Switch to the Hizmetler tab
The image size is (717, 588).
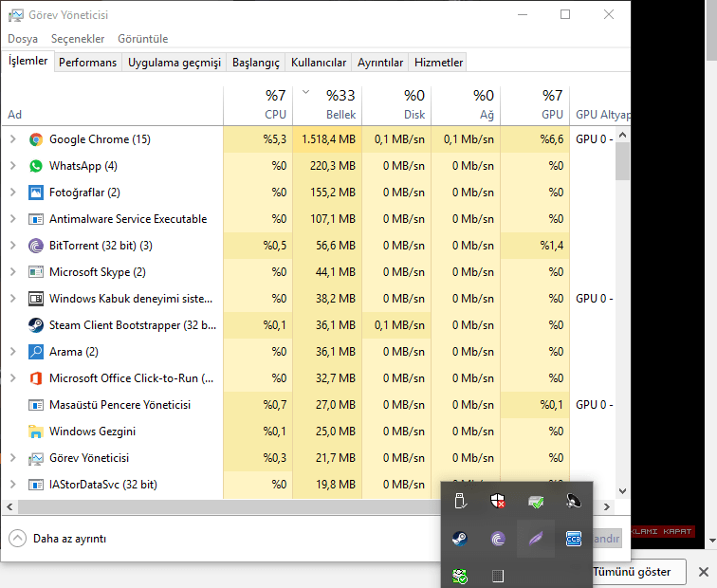click(438, 63)
